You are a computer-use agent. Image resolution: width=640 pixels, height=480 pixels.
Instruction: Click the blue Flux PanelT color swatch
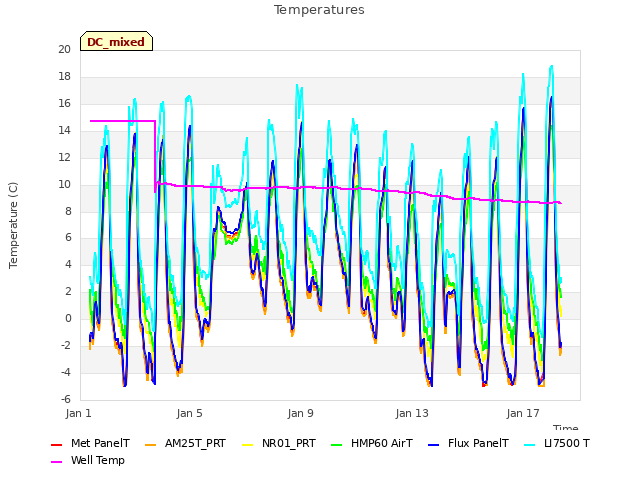pyautogui.click(x=434, y=444)
